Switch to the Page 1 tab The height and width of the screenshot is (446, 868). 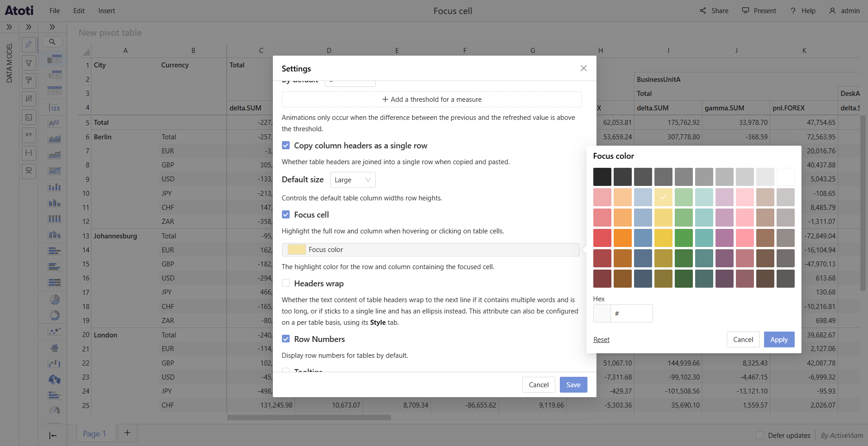94,434
